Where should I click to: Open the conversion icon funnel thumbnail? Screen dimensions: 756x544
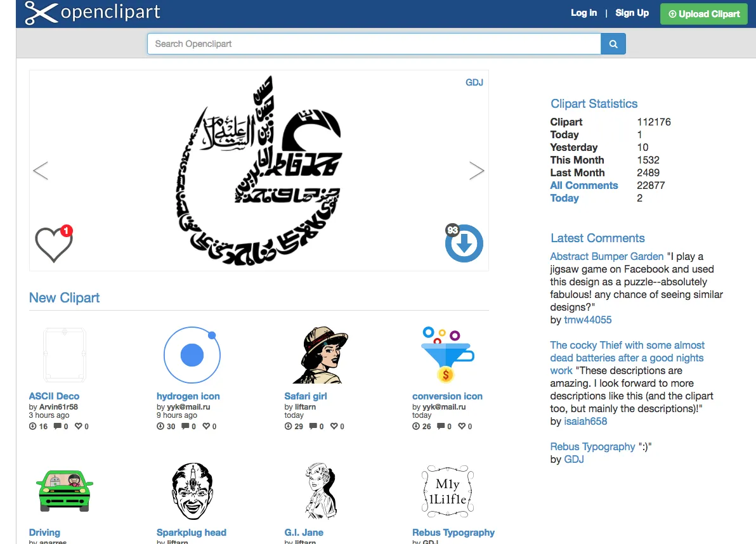click(447, 355)
